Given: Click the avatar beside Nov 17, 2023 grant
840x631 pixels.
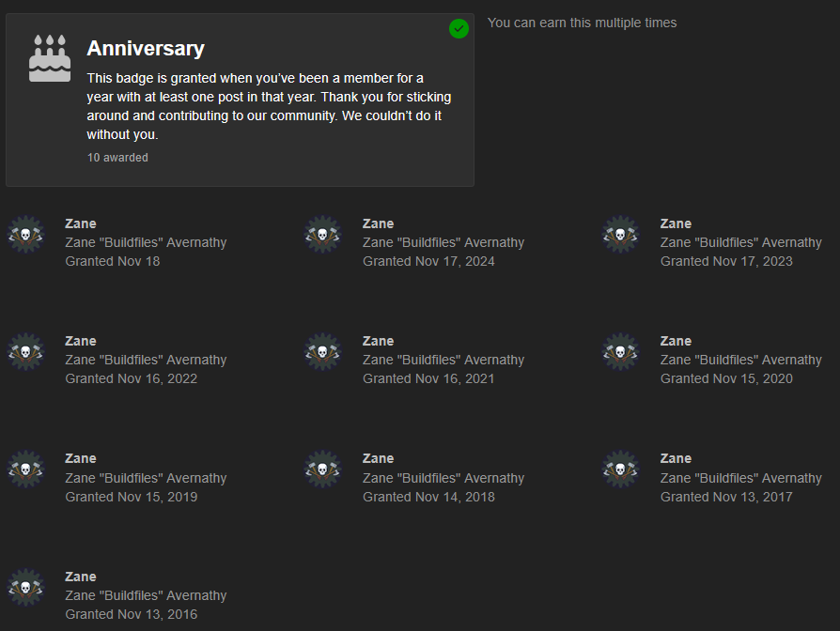Looking at the screenshot, I should point(620,235).
